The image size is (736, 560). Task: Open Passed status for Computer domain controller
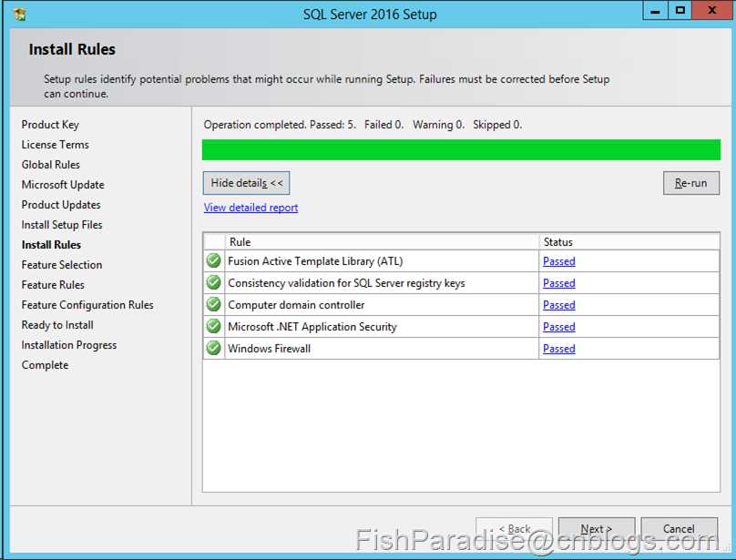click(558, 305)
